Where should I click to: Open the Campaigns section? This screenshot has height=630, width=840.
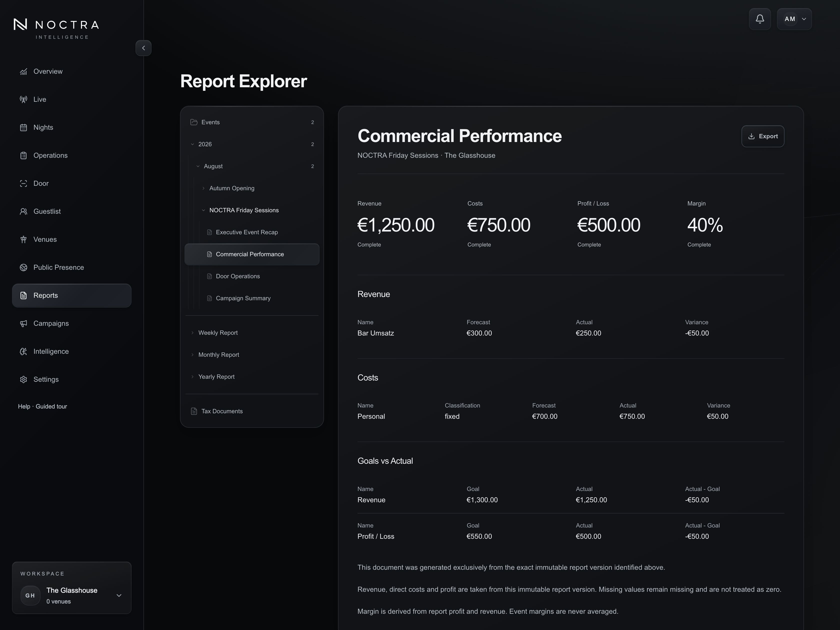[x=72, y=323]
